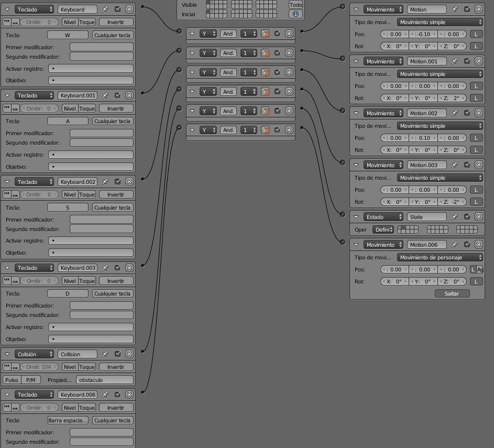Pin the Motion.003 actuator
The image size is (494, 448).
tap(455, 165)
